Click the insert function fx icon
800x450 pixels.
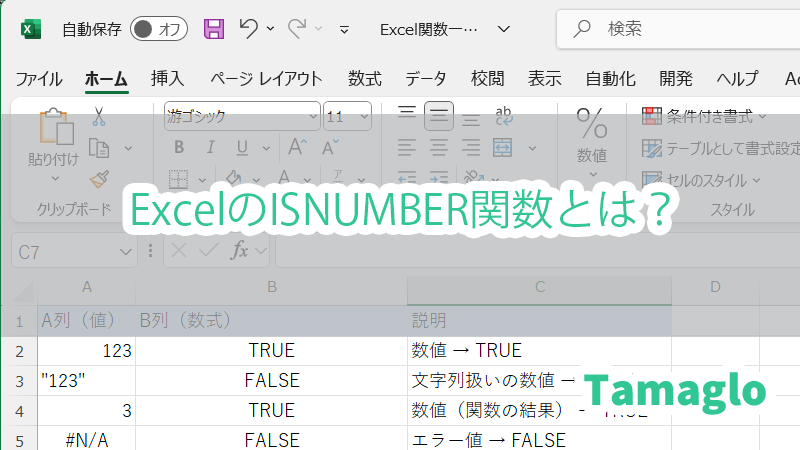[x=239, y=251]
